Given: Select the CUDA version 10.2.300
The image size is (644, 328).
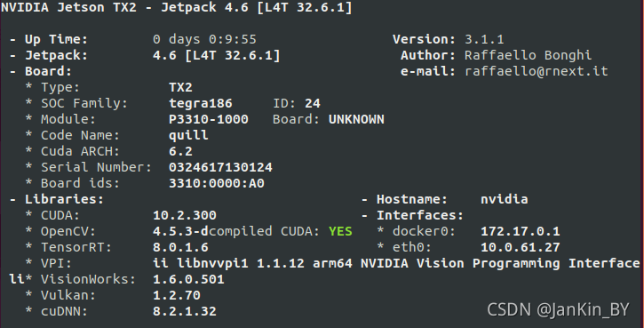Looking at the screenshot, I should [185, 215].
